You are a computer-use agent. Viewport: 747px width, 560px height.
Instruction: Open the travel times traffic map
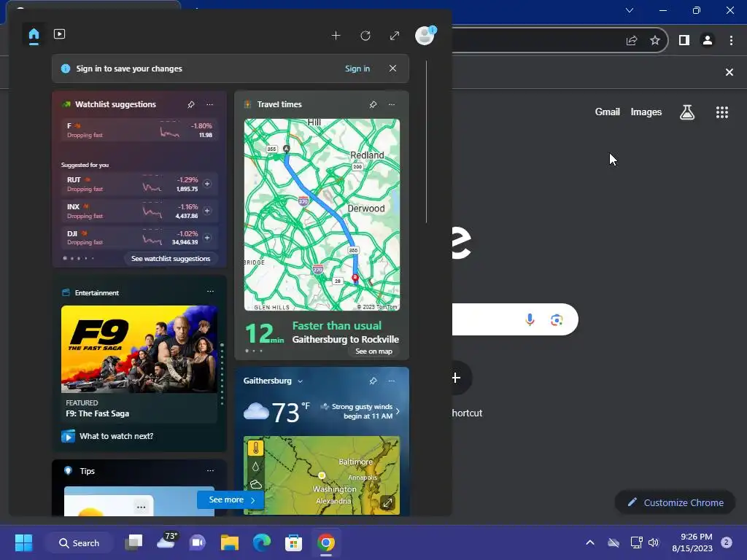tap(322, 215)
